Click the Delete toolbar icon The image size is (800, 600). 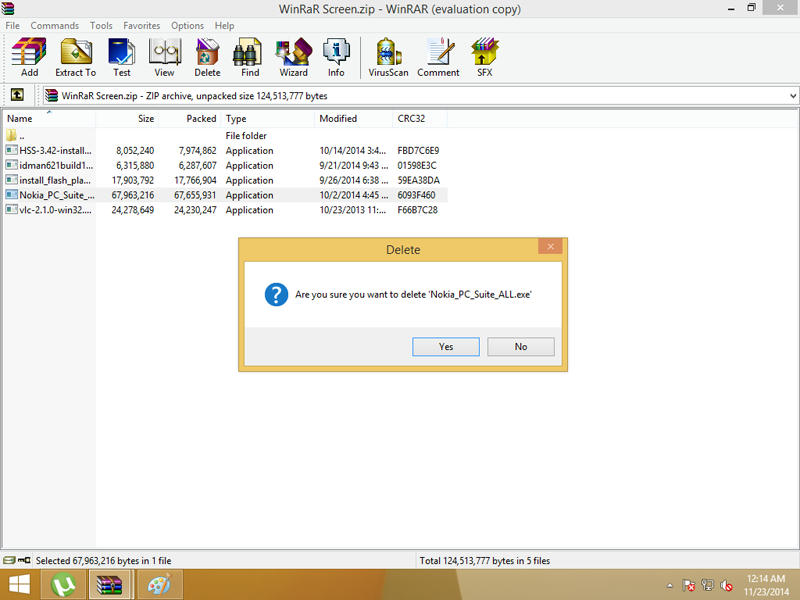[207, 57]
